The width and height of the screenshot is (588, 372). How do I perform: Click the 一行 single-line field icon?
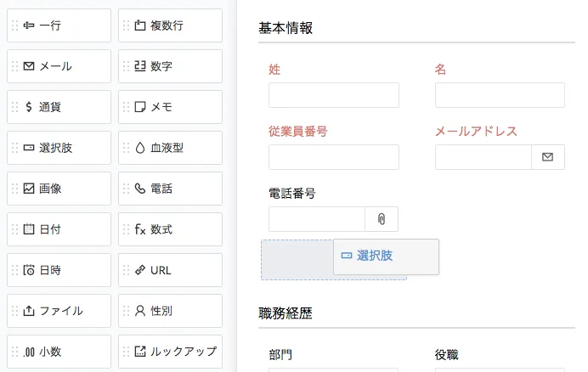(x=29, y=25)
